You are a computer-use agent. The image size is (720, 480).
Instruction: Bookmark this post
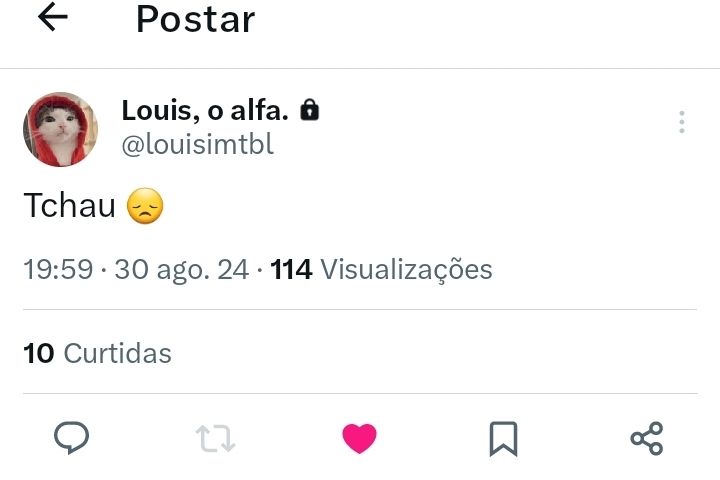pyautogui.click(x=503, y=439)
